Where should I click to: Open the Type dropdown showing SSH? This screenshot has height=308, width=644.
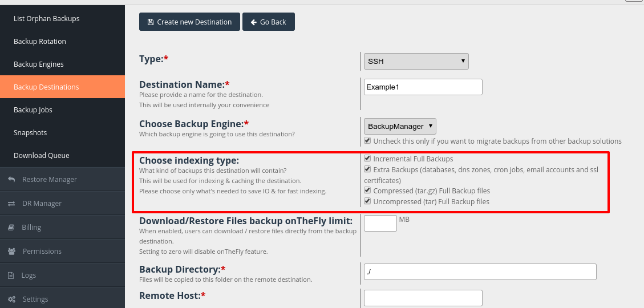[x=416, y=61]
